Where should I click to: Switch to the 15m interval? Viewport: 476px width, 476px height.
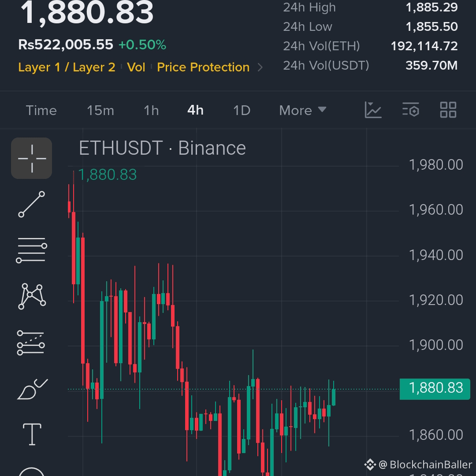coord(100,111)
